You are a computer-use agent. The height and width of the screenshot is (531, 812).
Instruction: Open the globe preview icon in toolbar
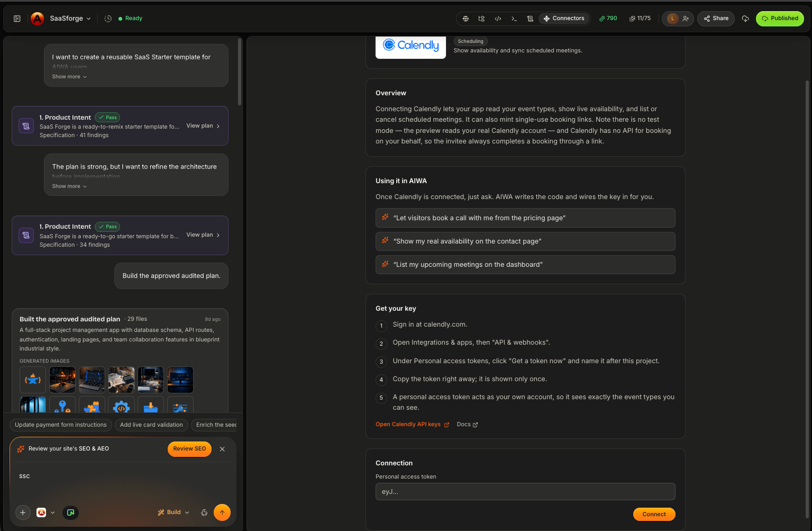(466, 19)
